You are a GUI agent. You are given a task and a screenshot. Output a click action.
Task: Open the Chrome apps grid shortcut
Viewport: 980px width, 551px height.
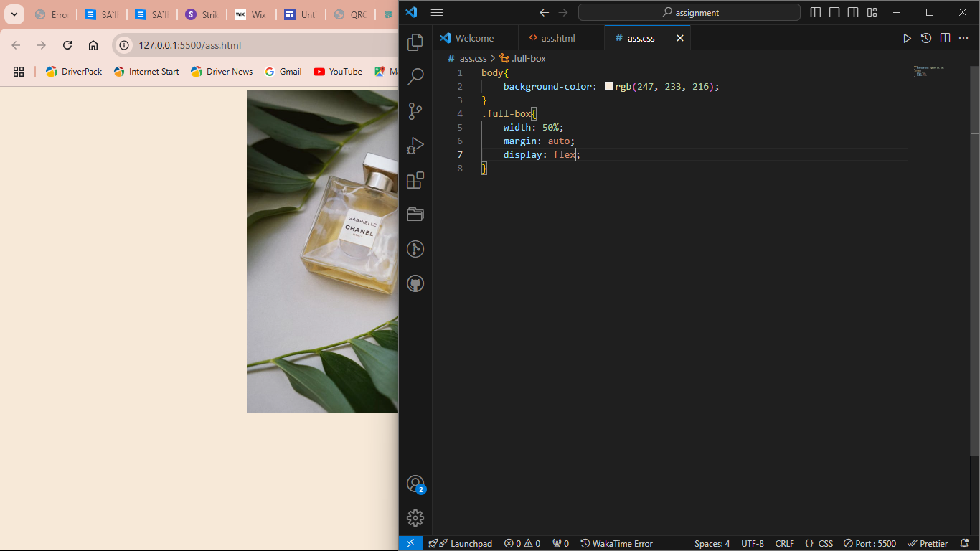tap(19, 71)
